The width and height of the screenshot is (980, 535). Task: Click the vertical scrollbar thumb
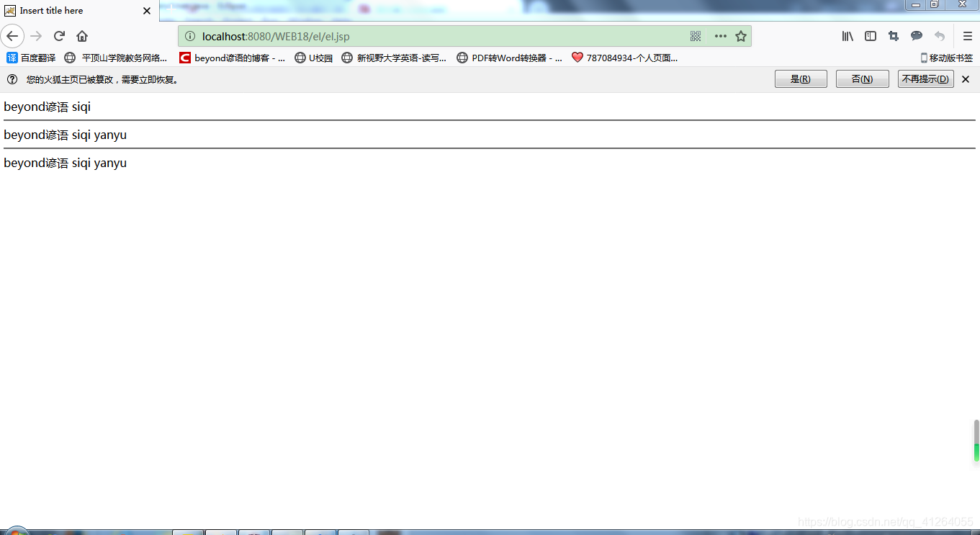[x=976, y=441]
